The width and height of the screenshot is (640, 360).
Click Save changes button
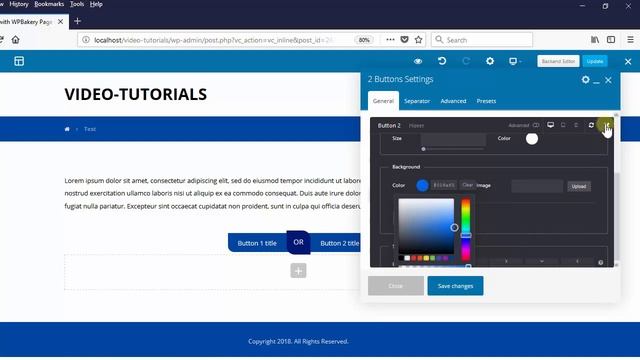pyautogui.click(x=456, y=286)
